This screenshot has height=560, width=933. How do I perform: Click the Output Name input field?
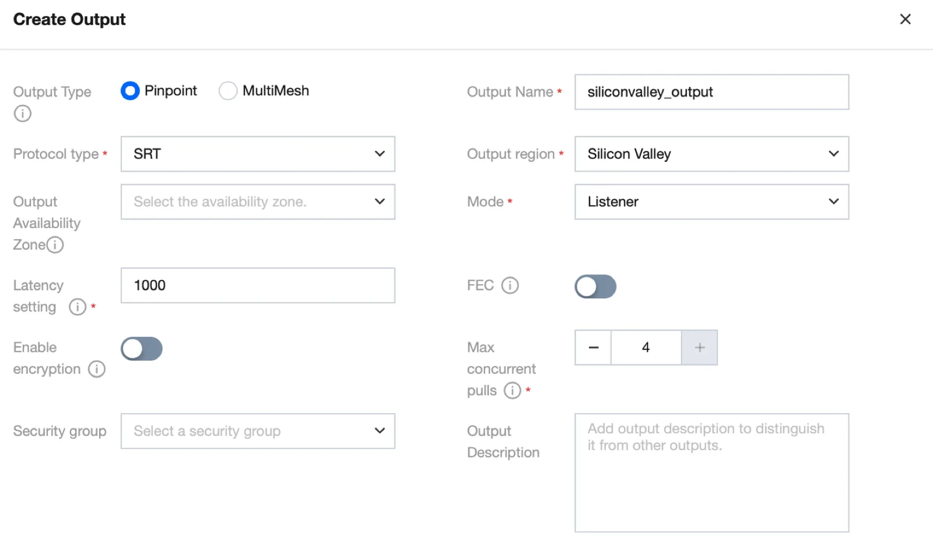tap(711, 92)
